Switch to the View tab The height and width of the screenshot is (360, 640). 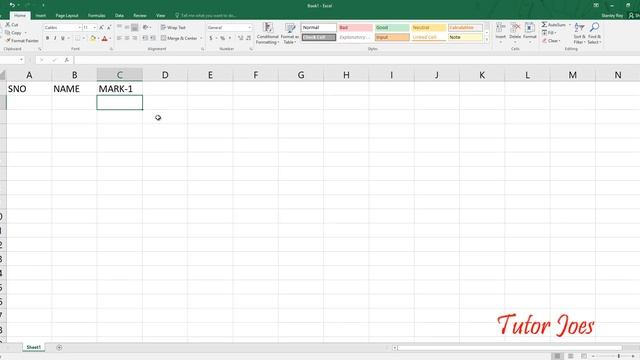click(x=160, y=16)
